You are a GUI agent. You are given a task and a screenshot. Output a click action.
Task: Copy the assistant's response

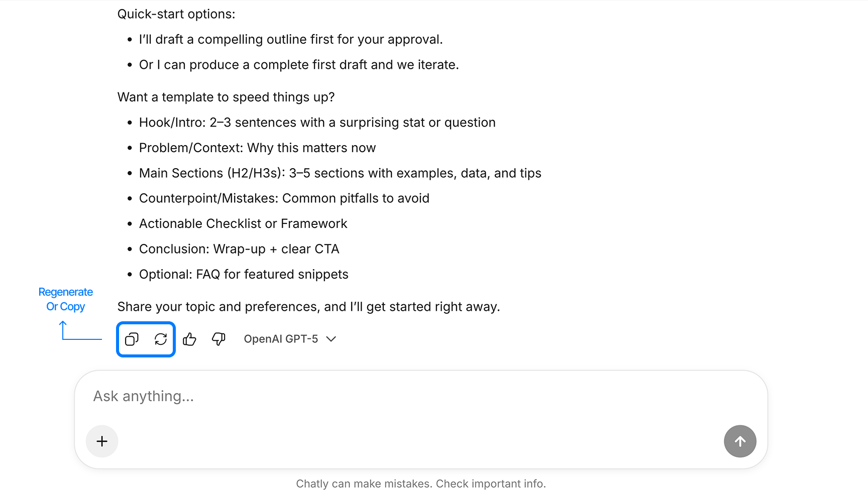[x=132, y=339]
